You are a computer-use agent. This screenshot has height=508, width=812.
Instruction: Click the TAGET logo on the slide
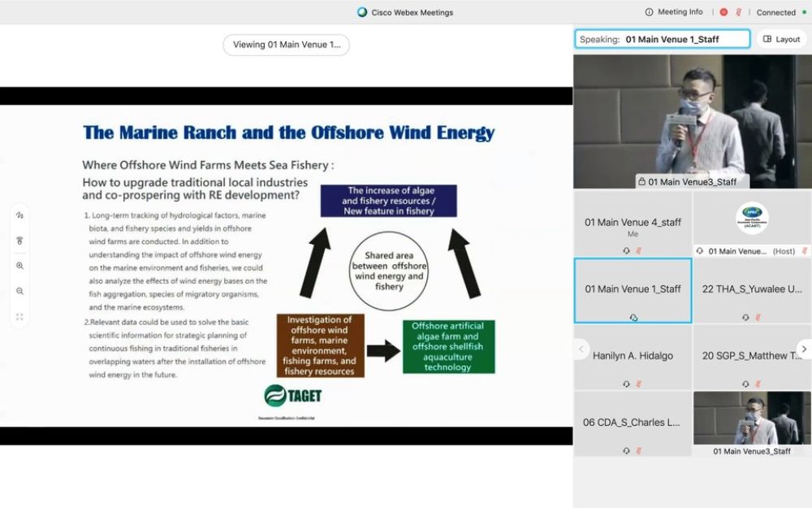point(292,396)
